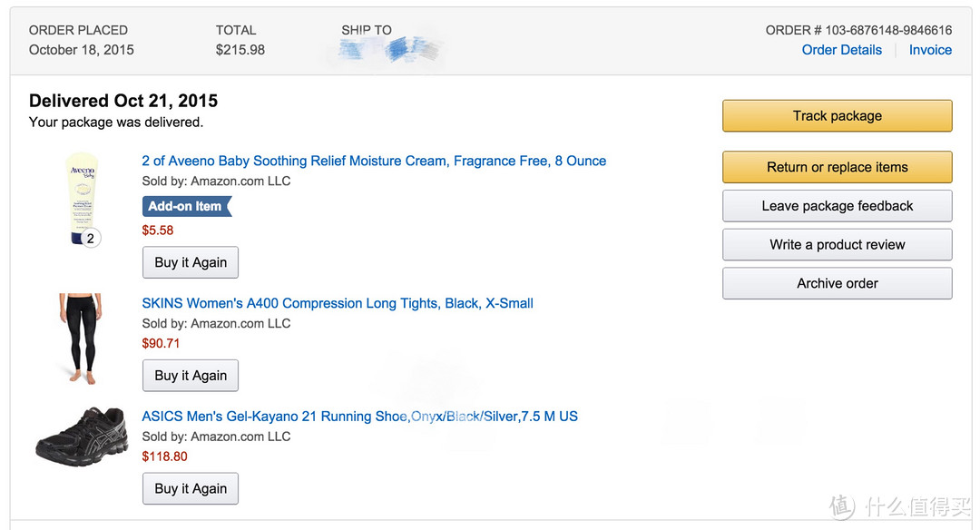Click the Aveeno Baby cream product thumbnail
The height and width of the screenshot is (530, 980).
pyautogui.click(x=83, y=198)
